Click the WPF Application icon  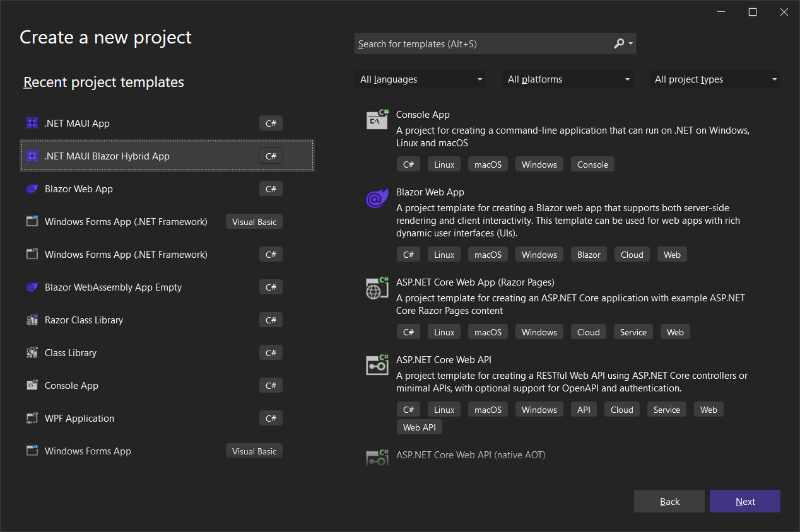click(x=32, y=418)
